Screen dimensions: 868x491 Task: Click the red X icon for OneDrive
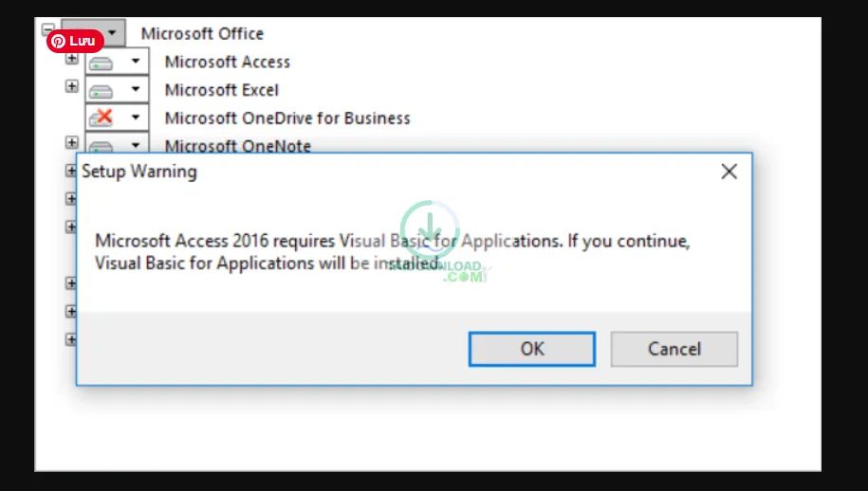coord(102,118)
